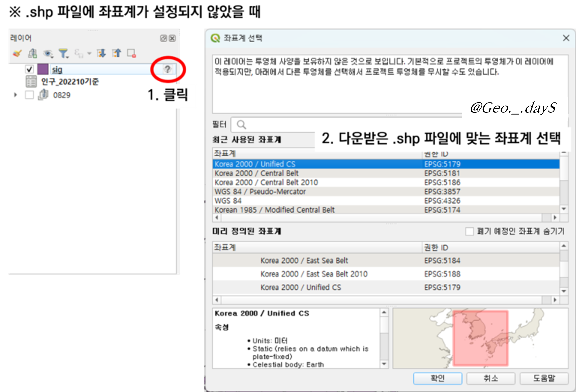Image resolution: width=576 pixels, height=392 pixels.
Task: Select Korea 2000 / Central Belt 2010 row
Action: [386, 182]
